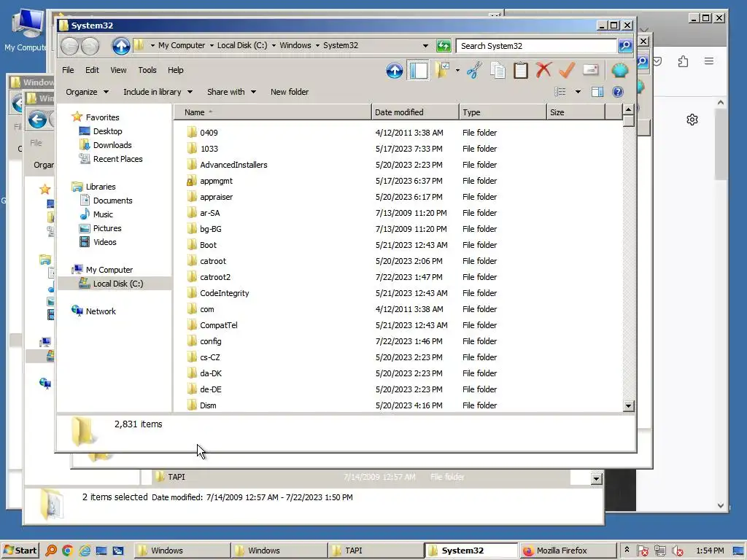Switch to Mozilla Firefox on taskbar
747x560 pixels.
pos(568,551)
